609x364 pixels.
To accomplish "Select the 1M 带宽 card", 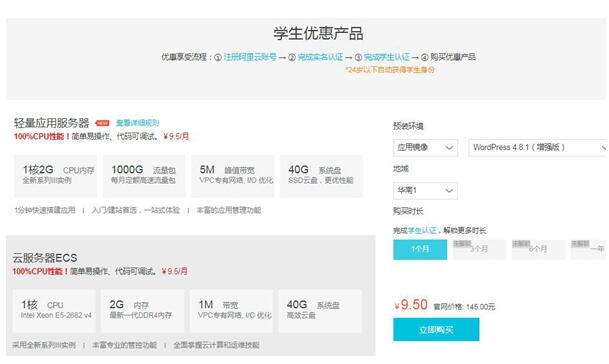I will [231, 311].
